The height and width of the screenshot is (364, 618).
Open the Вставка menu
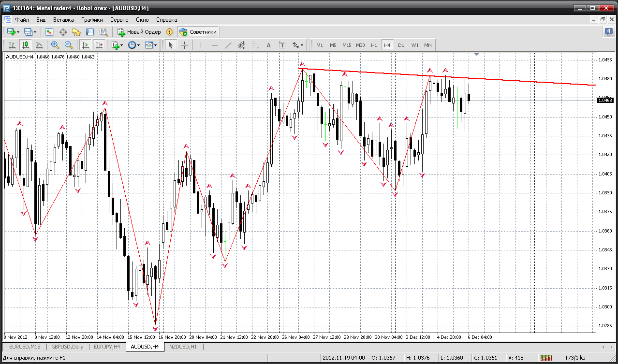click(x=63, y=20)
